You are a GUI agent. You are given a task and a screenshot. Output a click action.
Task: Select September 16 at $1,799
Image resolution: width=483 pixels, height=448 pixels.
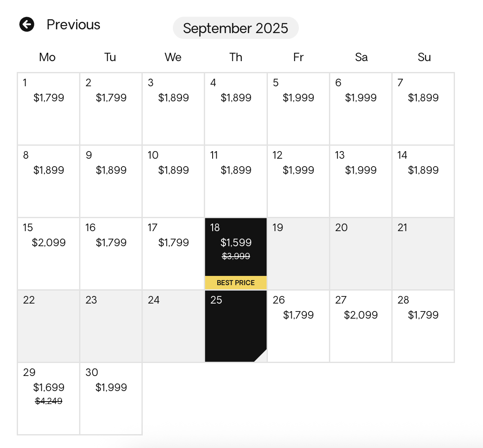[111, 254]
